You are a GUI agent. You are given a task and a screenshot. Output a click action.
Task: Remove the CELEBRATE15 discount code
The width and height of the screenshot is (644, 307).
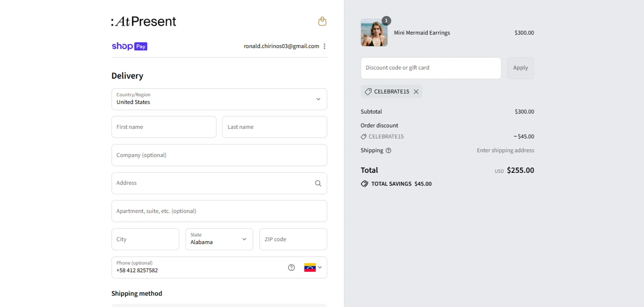pyautogui.click(x=416, y=92)
